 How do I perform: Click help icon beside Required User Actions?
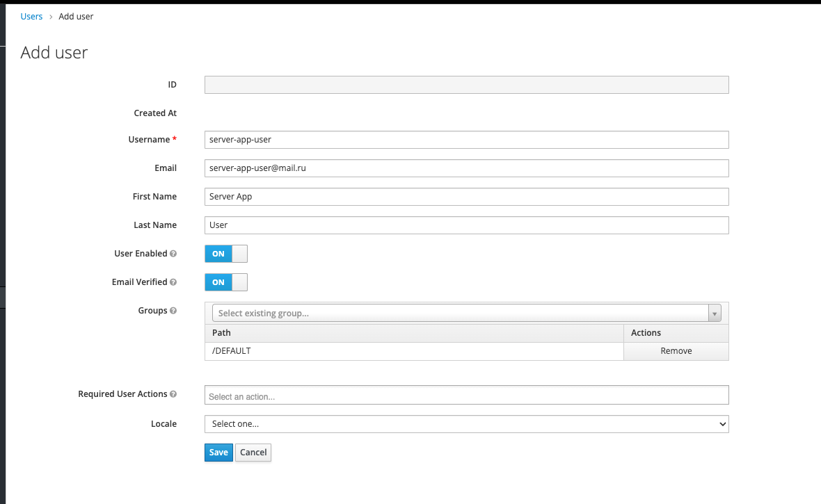pyautogui.click(x=173, y=394)
